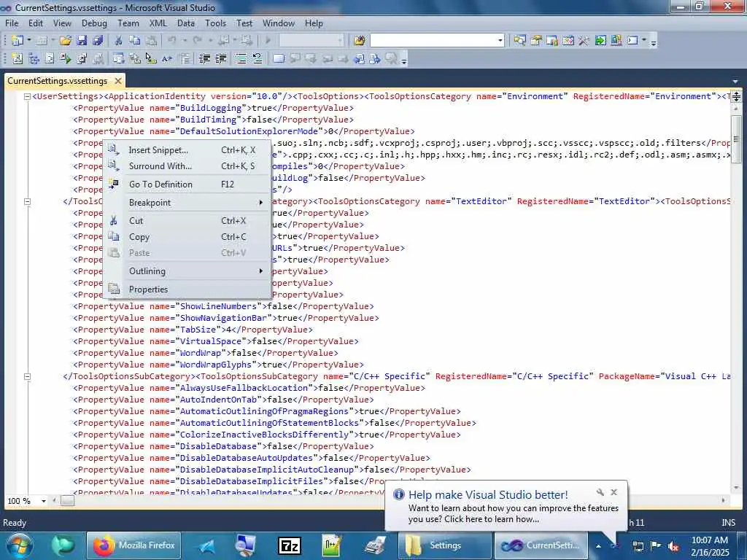Open the document tab list dropdown arrow
The image size is (747, 560).
[x=735, y=82]
